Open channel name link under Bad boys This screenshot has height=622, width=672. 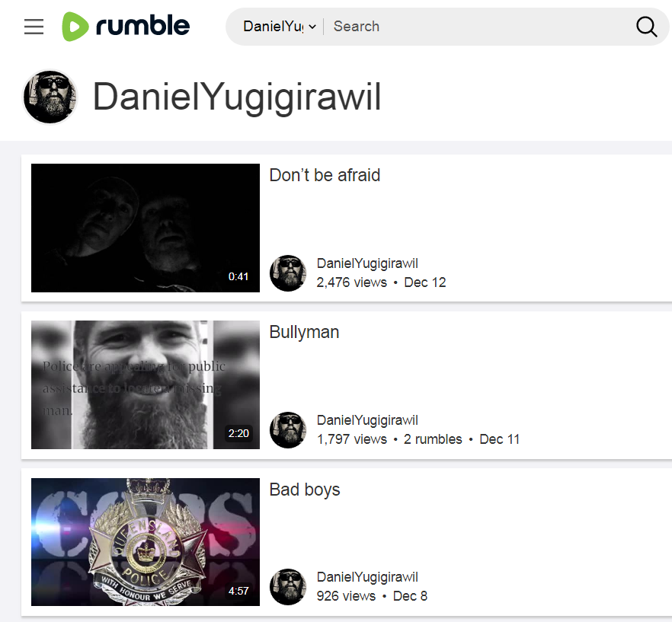(x=367, y=577)
